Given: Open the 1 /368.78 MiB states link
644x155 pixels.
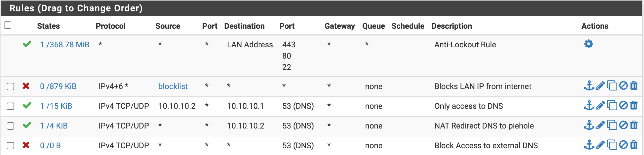Looking at the screenshot, I should point(65,45).
